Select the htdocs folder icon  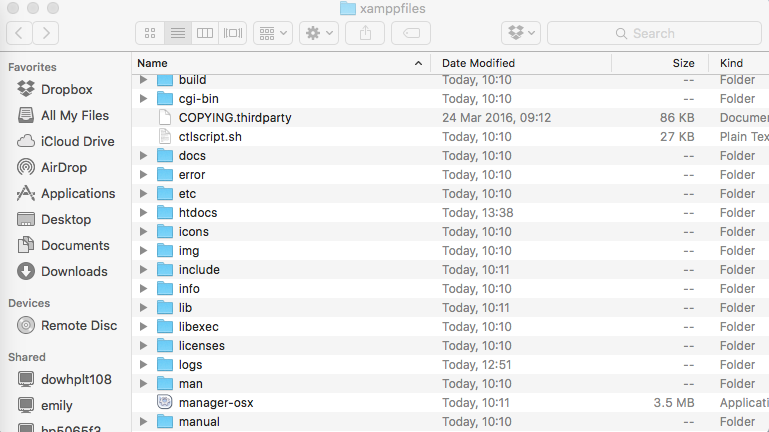click(x=165, y=213)
